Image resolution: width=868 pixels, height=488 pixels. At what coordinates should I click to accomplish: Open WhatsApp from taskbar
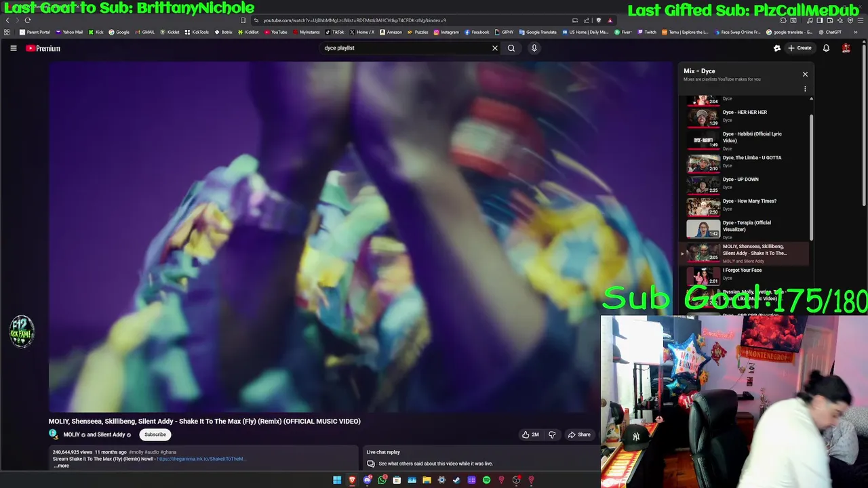click(x=382, y=480)
